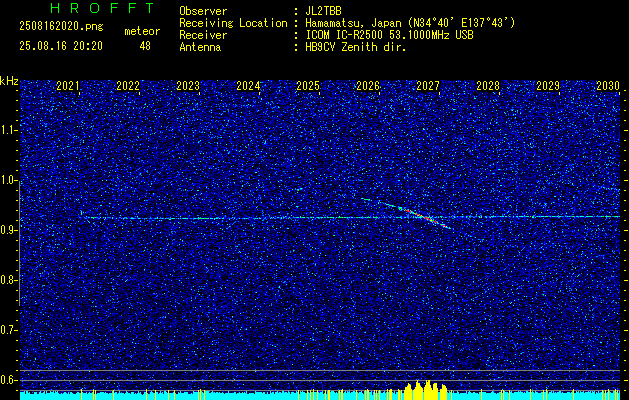Click the 2023 time marker

point(188,86)
